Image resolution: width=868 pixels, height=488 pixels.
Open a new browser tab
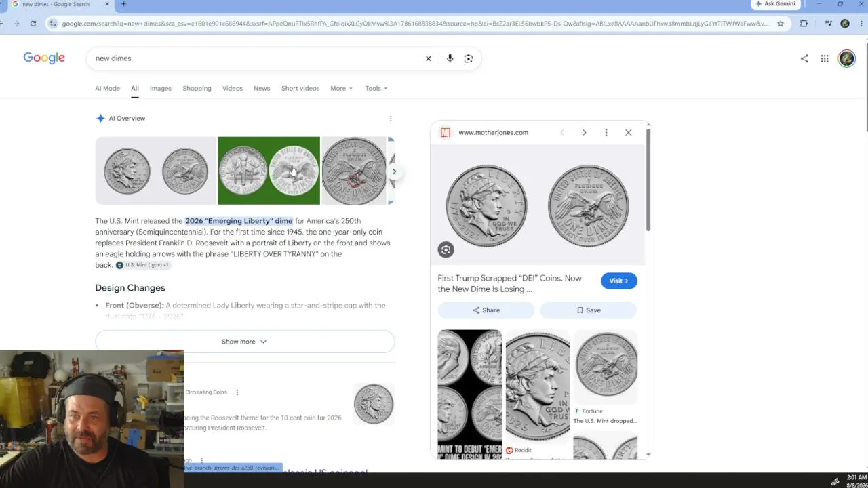tap(123, 4)
